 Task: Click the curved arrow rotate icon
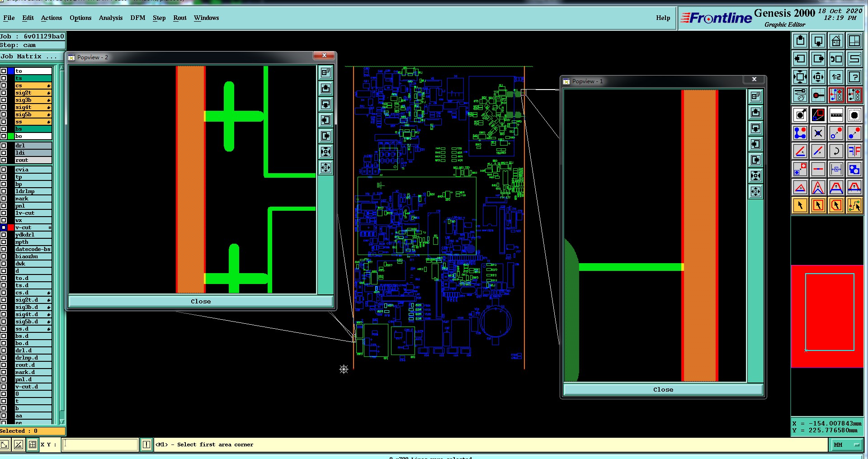836,151
